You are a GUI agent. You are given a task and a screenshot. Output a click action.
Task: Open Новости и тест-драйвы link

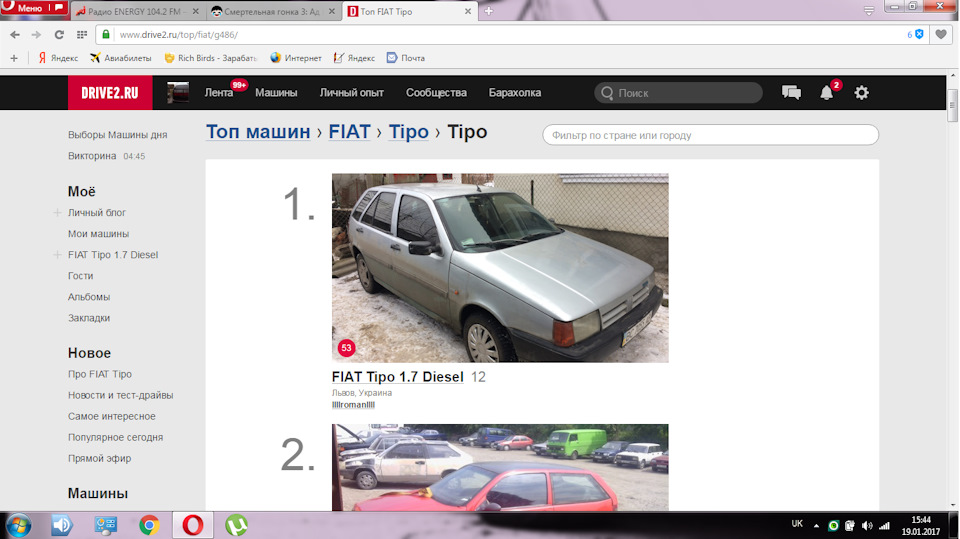tap(121, 396)
